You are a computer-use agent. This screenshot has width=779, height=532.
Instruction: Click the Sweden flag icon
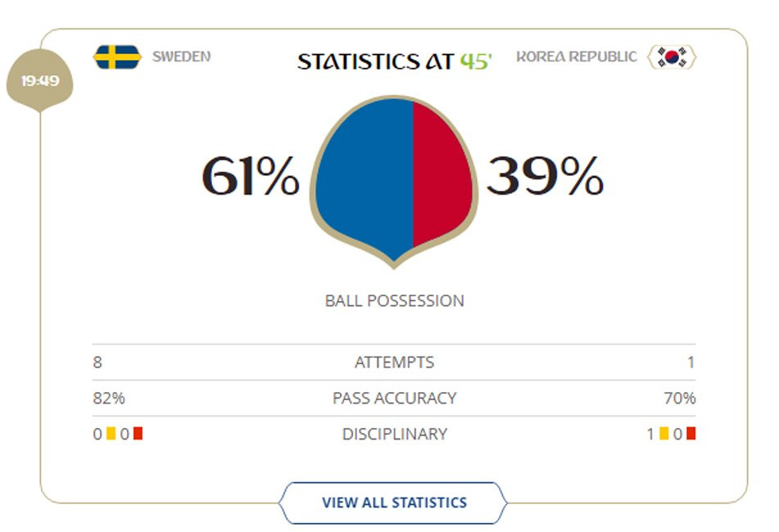[117, 57]
